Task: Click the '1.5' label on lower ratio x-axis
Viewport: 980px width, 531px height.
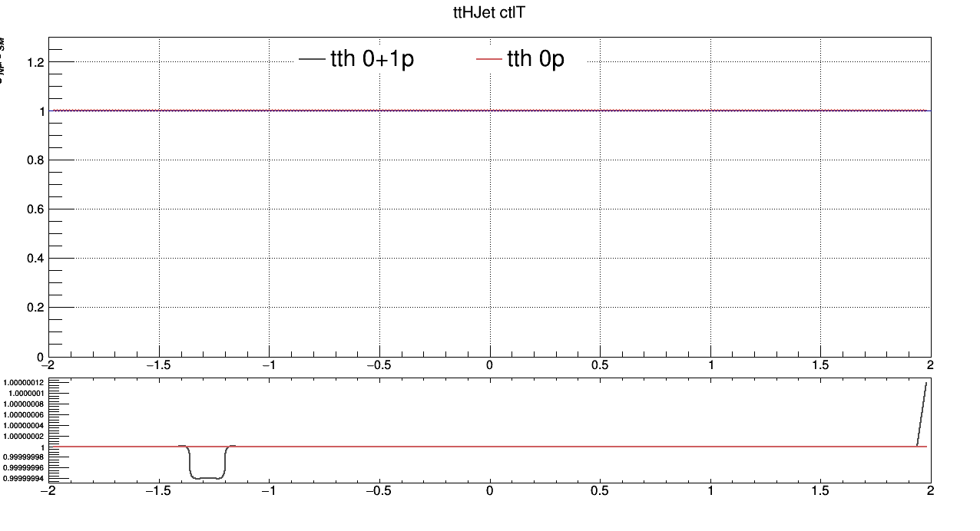Action: pyautogui.click(x=821, y=490)
